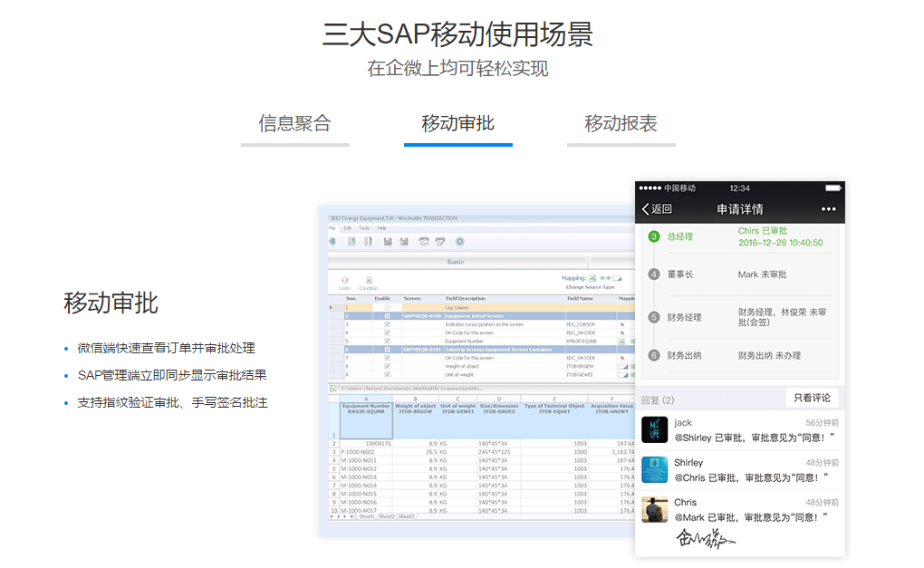The width and height of the screenshot is (924, 568).
Task: Switch to Sheet3 tab in spreadsheet
Action: click(x=406, y=516)
